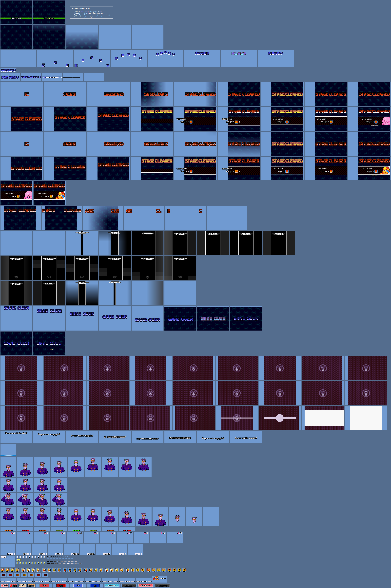Viewport: 391px width, 588px height.
Task: Click the red Title Screen button
Action: click(145, 585)
